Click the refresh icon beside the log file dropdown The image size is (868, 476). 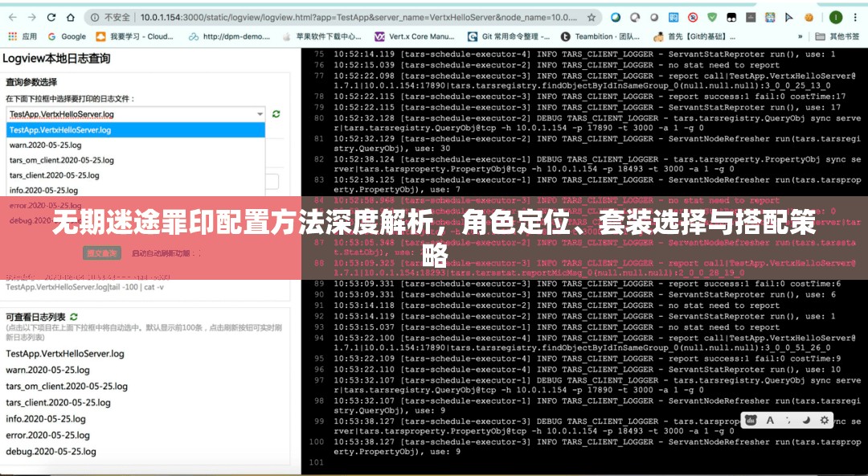click(275, 115)
